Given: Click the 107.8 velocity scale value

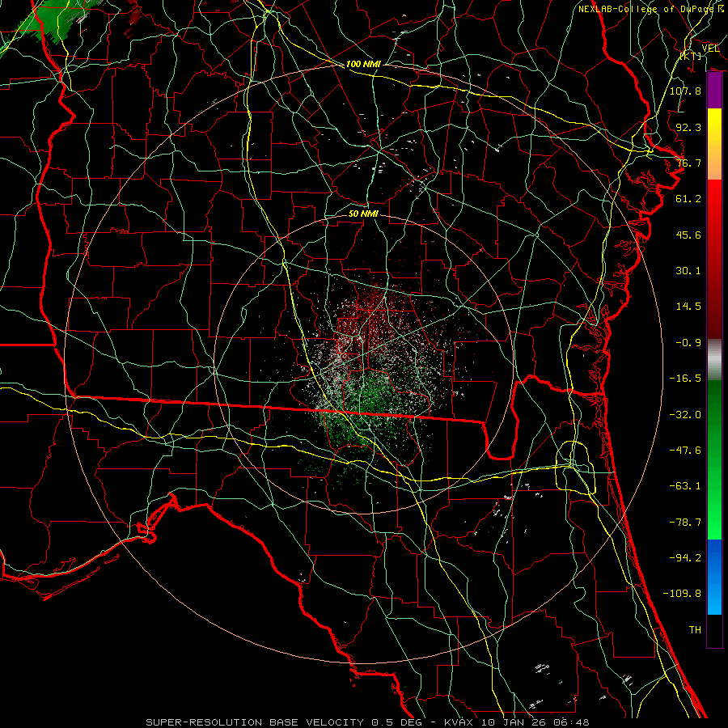Looking at the screenshot, I should (x=685, y=91).
